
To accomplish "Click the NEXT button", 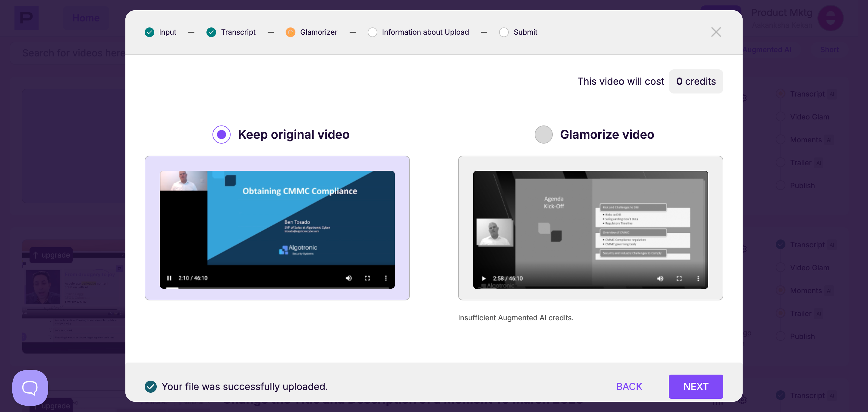I will pos(696,386).
